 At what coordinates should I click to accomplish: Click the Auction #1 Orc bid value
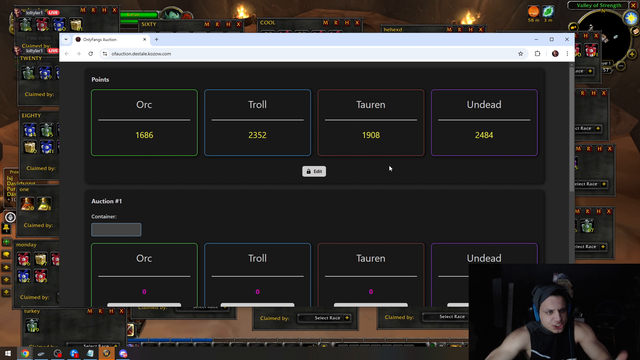[144, 292]
